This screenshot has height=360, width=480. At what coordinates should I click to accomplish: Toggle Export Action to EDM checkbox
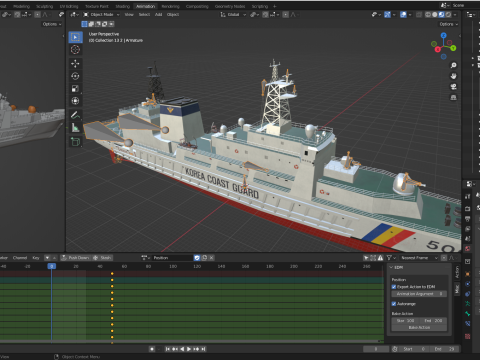[394, 287]
